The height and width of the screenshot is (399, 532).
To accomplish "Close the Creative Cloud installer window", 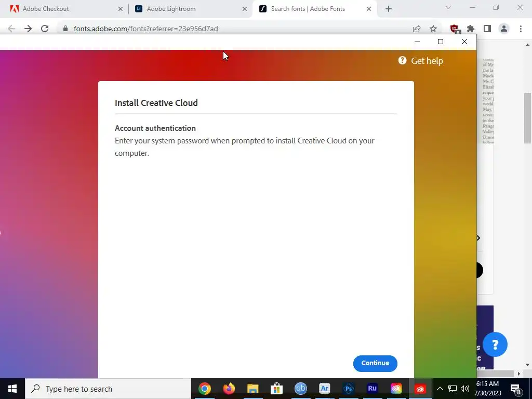I will coord(464,42).
